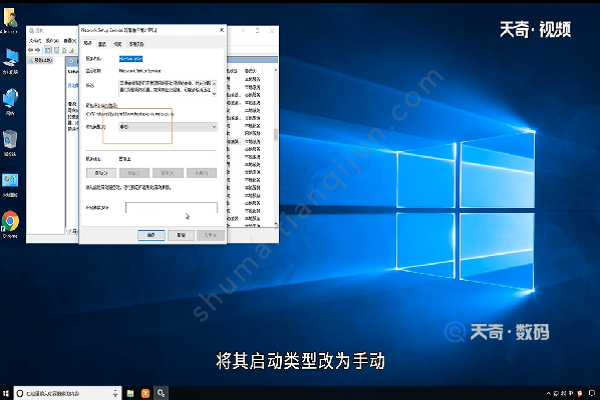Image resolution: width=600 pixels, height=400 pixels.
Task: Open the Google Chrome desktop icon
Action: tap(10, 225)
